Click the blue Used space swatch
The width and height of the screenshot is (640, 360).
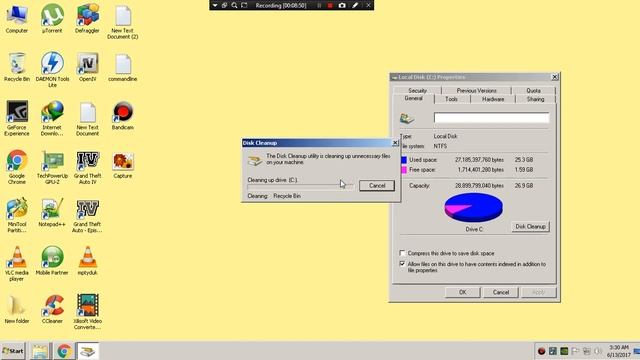click(x=404, y=160)
